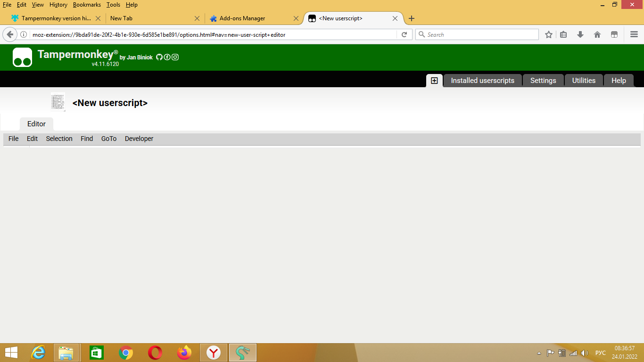Click the userscript thumbnail icon beside title
This screenshot has width=644, height=362.
[x=58, y=102]
